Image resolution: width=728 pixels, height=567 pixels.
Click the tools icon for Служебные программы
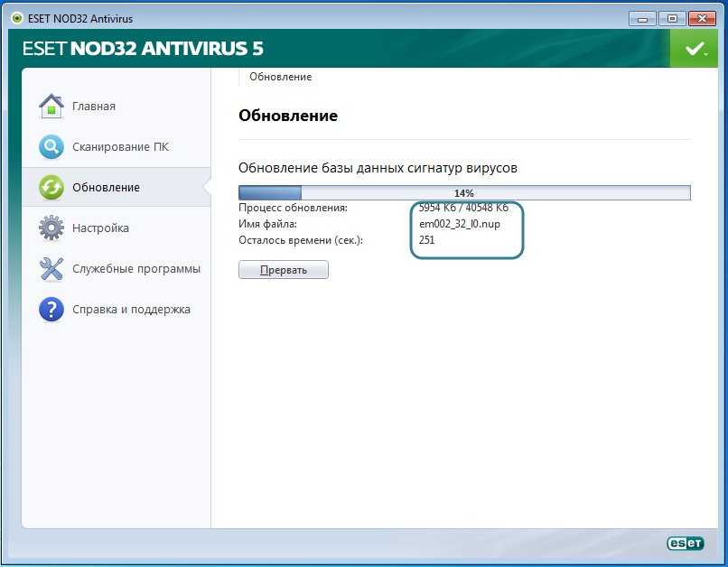click(51, 269)
